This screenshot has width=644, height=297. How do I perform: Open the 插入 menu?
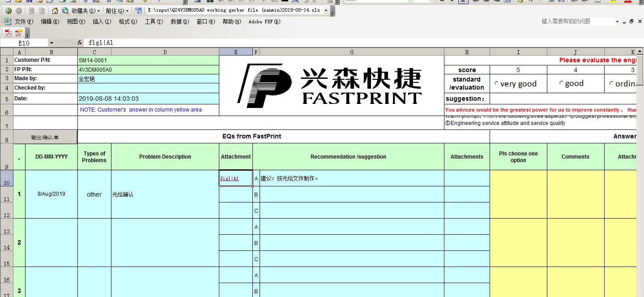[102, 22]
